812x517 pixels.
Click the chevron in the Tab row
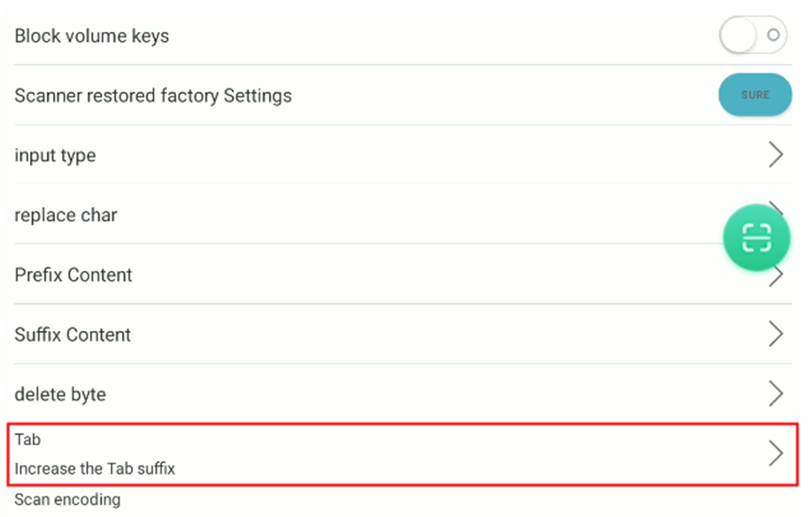(775, 453)
